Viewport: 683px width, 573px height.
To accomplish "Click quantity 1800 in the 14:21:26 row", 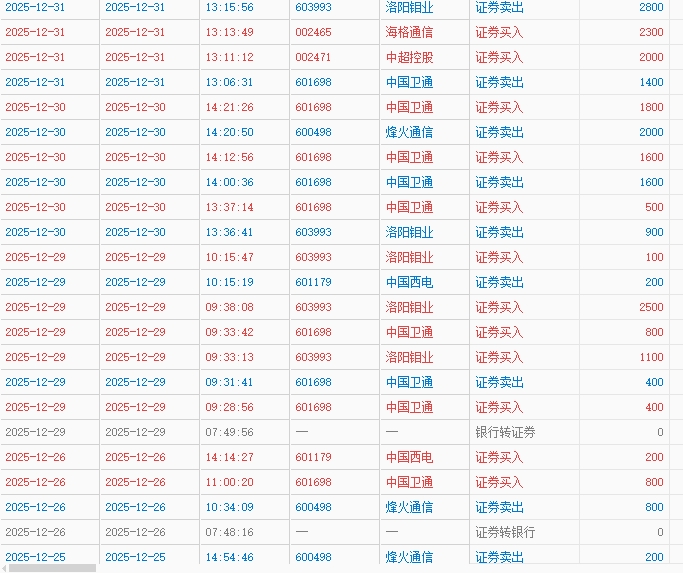I will (651, 107).
